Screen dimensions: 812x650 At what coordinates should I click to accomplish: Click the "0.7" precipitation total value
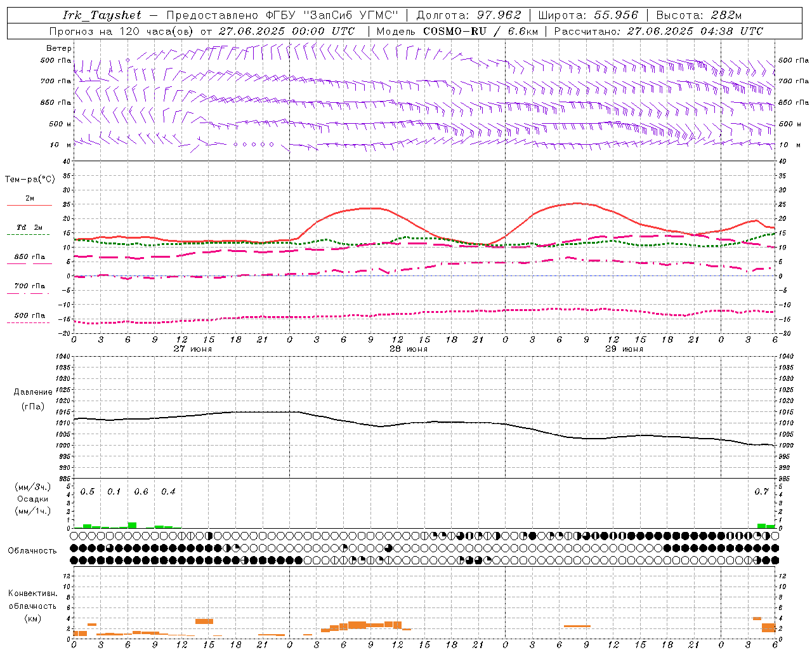762,492
